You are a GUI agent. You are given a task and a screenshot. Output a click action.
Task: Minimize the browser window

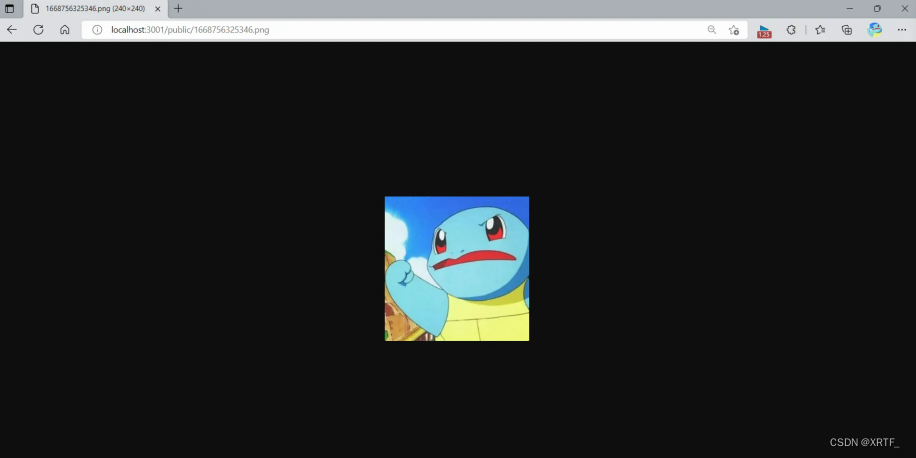(850, 9)
